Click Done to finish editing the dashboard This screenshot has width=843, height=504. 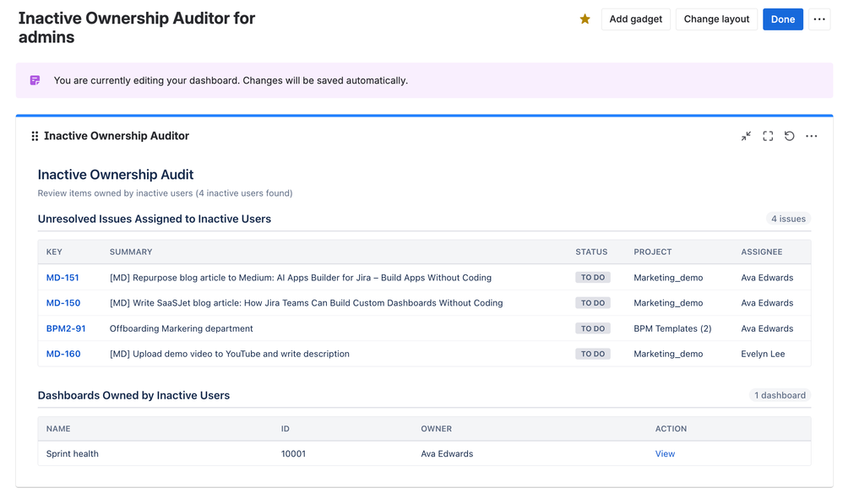783,19
